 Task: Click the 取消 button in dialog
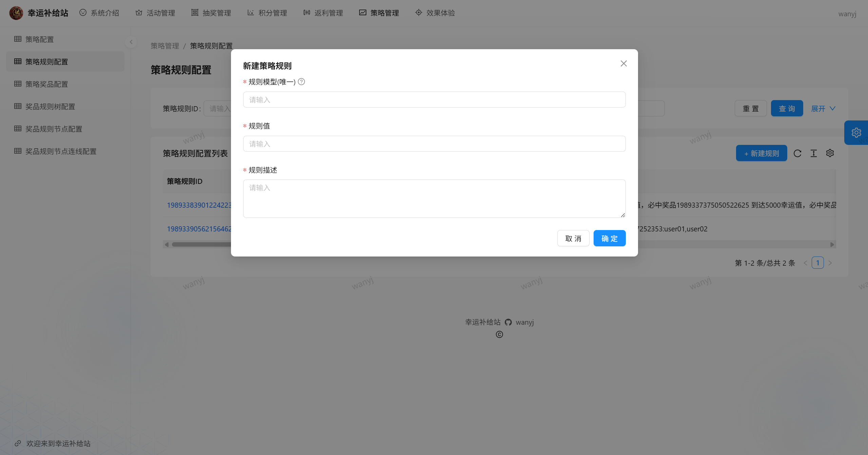point(573,239)
